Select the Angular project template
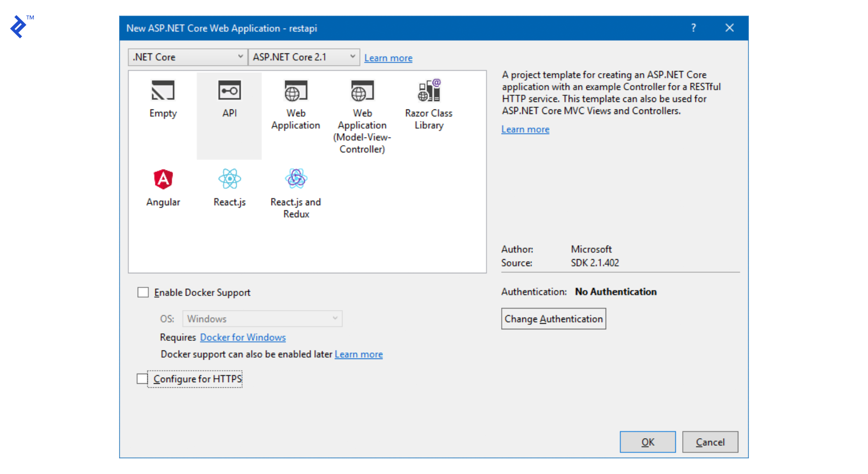The image size is (868, 474). pyautogui.click(x=162, y=187)
